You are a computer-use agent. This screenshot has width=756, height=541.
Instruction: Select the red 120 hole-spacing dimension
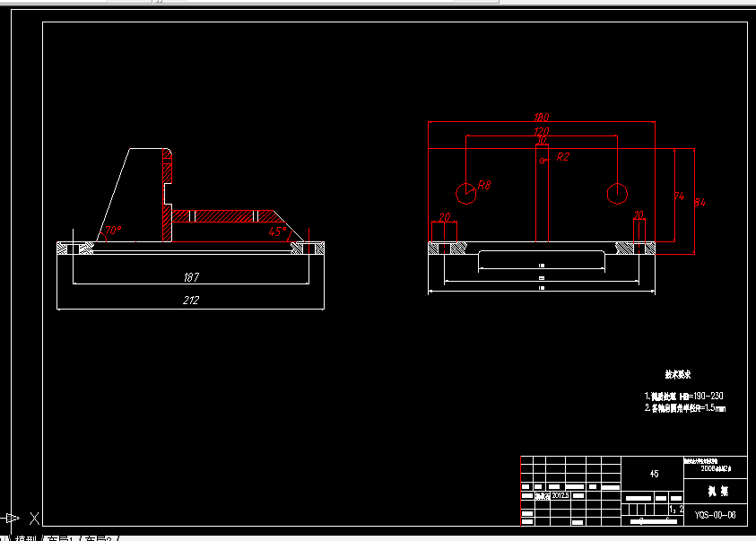(x=542, y=131)
